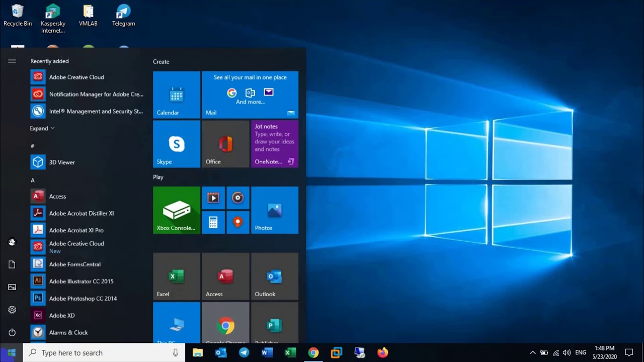Click the ENG language indicator

click(x=581, y=352)
